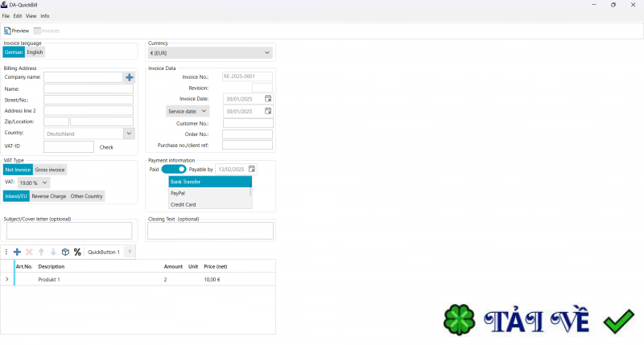This screenshot has width=644, height=345.
Task: Click the Closing Text box
Action: (x=210, y=231)
